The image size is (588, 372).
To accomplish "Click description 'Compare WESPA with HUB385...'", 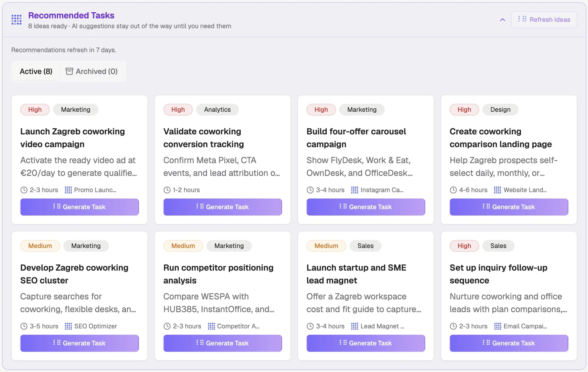I will [x=219, y=303].
